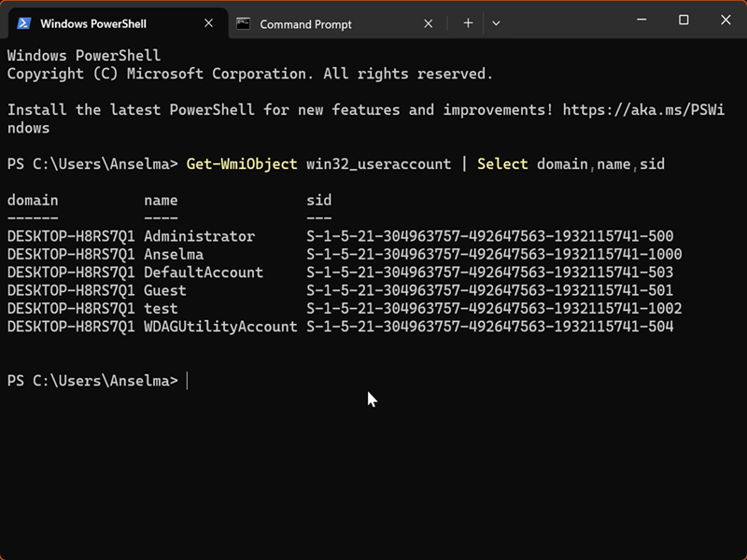This screenshot has width=747, height=560.
Task: Click the Guest account SID value
Action: click(489, 290)
